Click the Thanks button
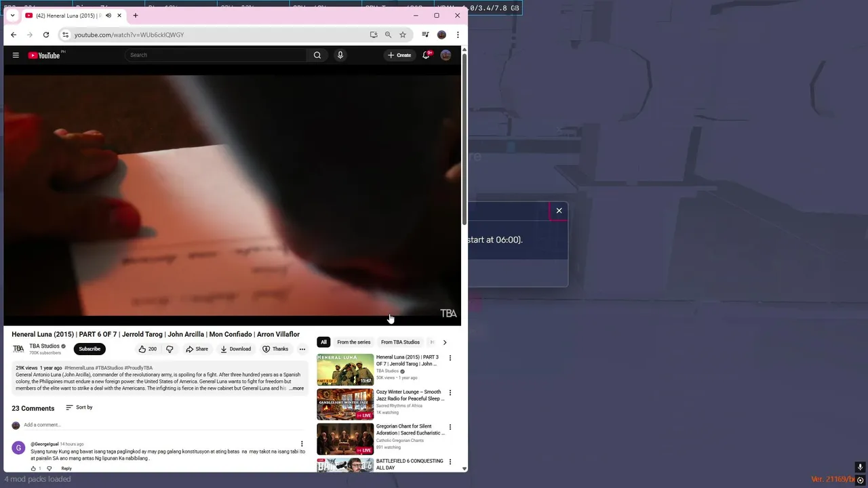The width and height of the screenshot is (868, 488). (275, 349)
